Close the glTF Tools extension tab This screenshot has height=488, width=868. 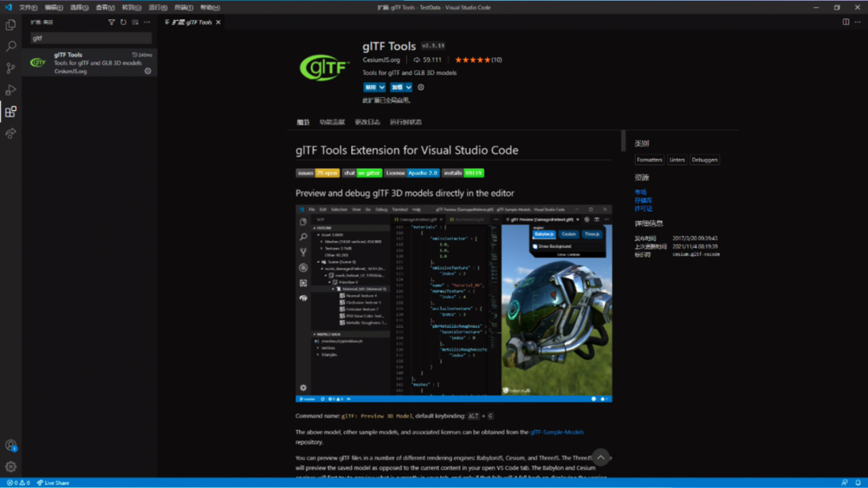(218, 23)
